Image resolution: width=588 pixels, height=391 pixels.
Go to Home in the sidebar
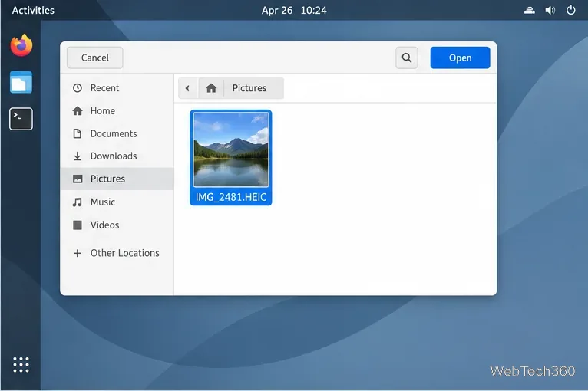click(x=117, y=111)
